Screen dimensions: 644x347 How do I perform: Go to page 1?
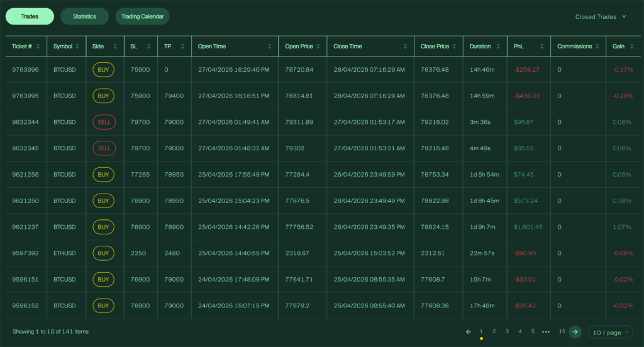tap(481, 331)
